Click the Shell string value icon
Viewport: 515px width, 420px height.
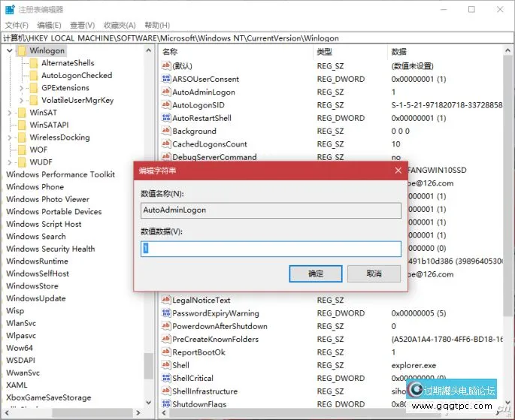click(166, 366)
